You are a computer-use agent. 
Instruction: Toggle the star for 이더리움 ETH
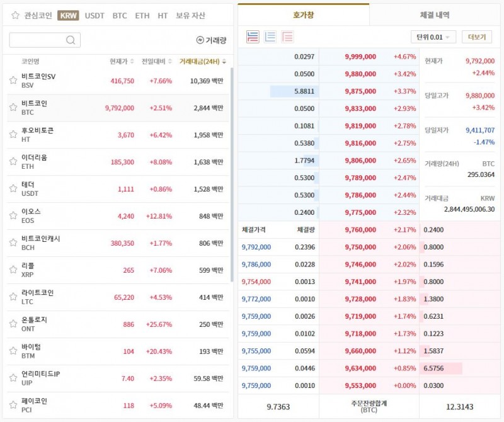tap(13, 162)
